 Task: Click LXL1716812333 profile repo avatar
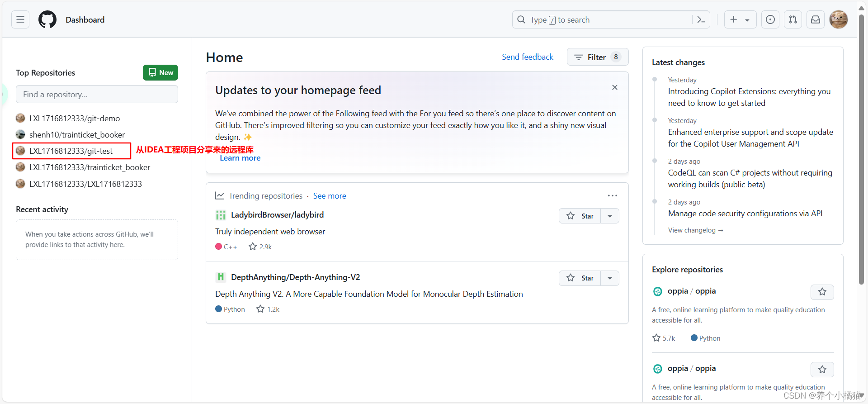(x=20, y=184)
